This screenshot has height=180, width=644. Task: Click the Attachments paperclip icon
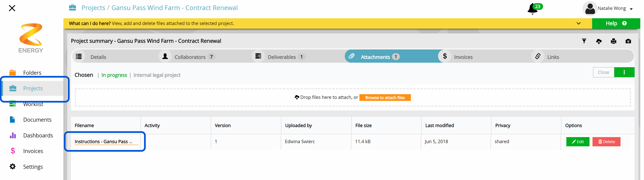point(352,56)
